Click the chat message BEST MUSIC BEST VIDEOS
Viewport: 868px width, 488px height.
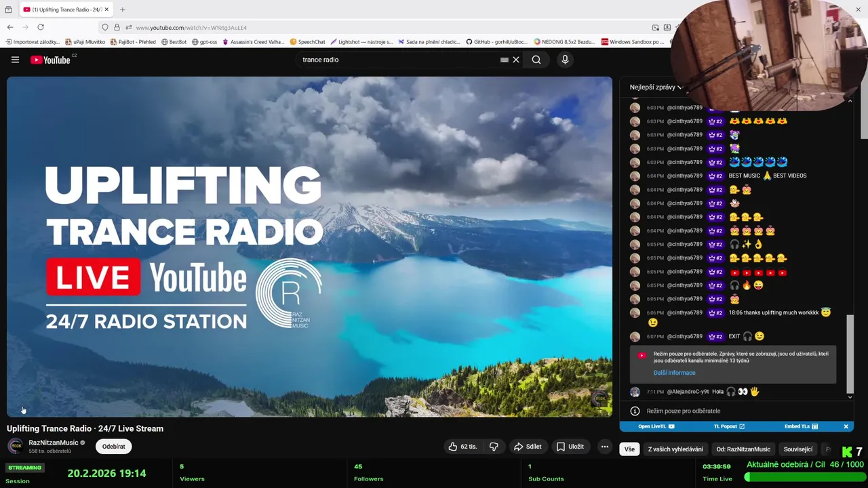click(x=767, y=176)
